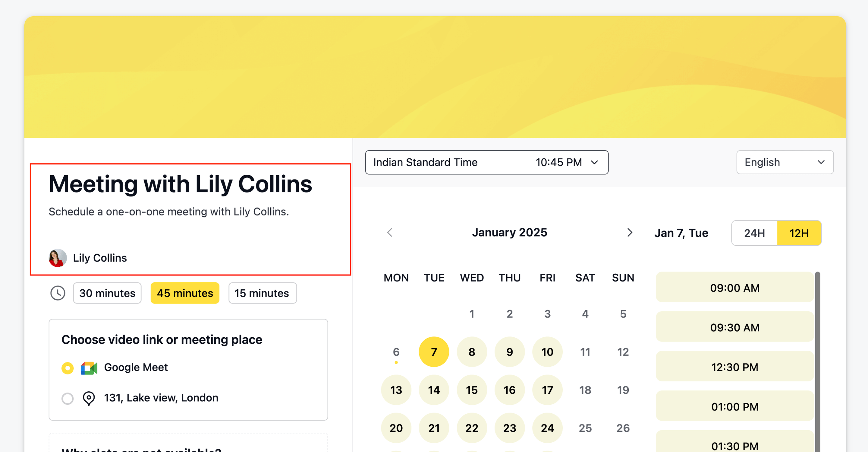This screenshot has width=868, height=452.
Task: Switch to 24H time format
Action: [754, 233]
